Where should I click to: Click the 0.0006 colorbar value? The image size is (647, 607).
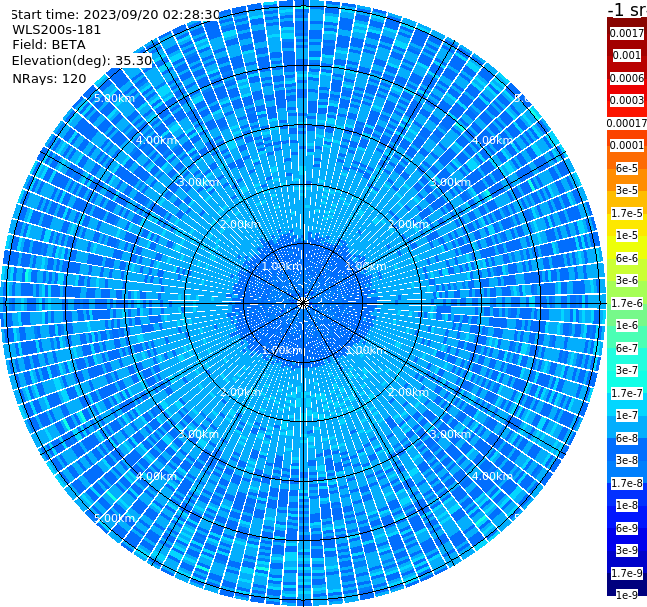click(627, 78)
